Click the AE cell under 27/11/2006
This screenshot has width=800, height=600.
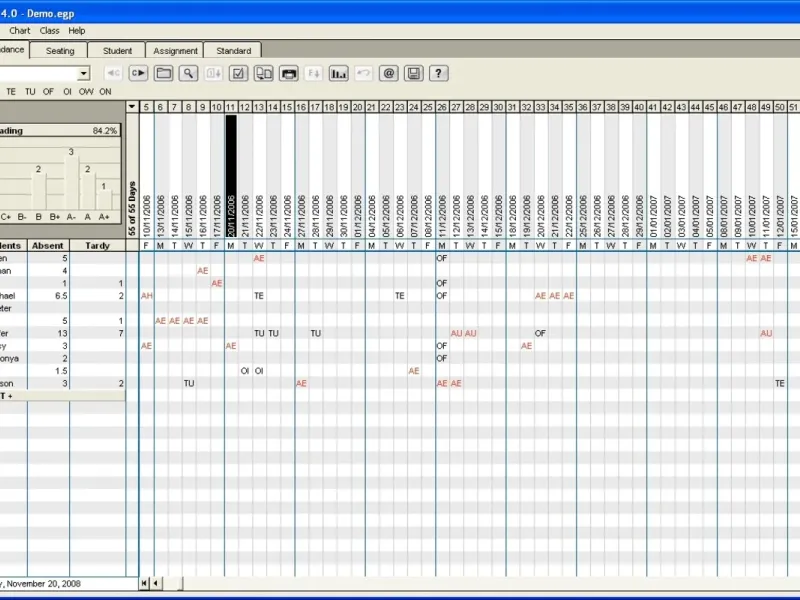301,384
